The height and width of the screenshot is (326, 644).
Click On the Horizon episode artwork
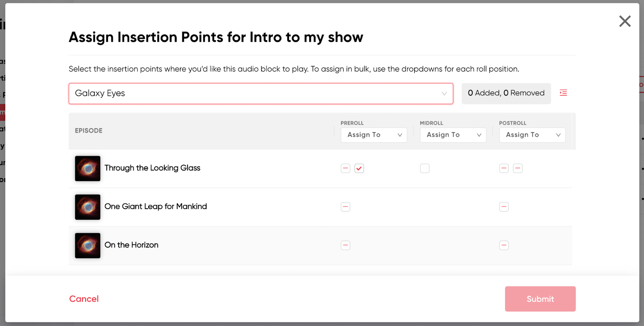point(88,246)
